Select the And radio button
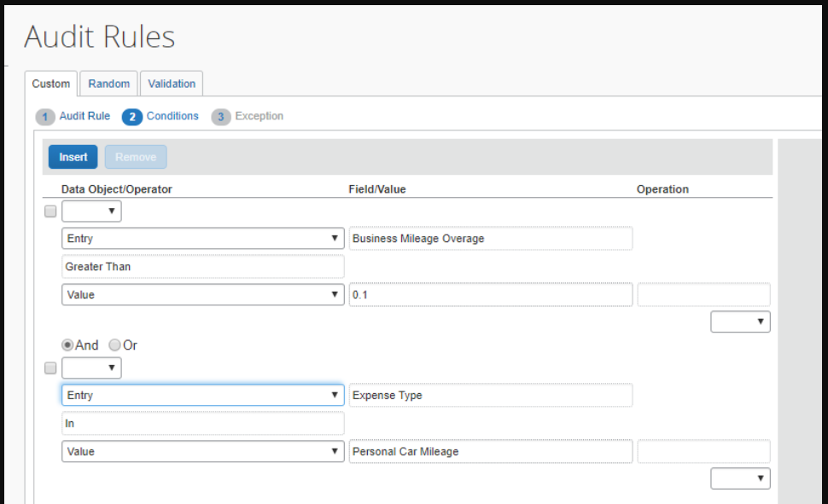This screenshot has width=828, height=504. point(67,345)
